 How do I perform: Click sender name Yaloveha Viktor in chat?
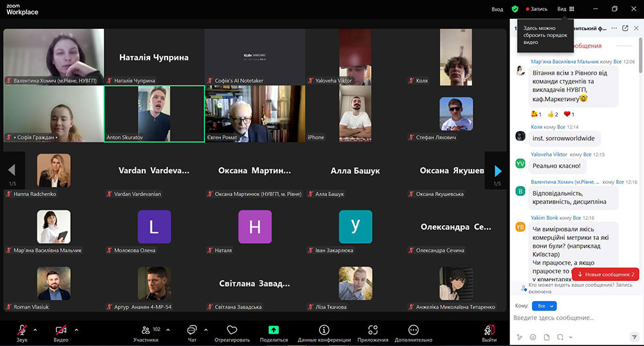coord(549,154)
